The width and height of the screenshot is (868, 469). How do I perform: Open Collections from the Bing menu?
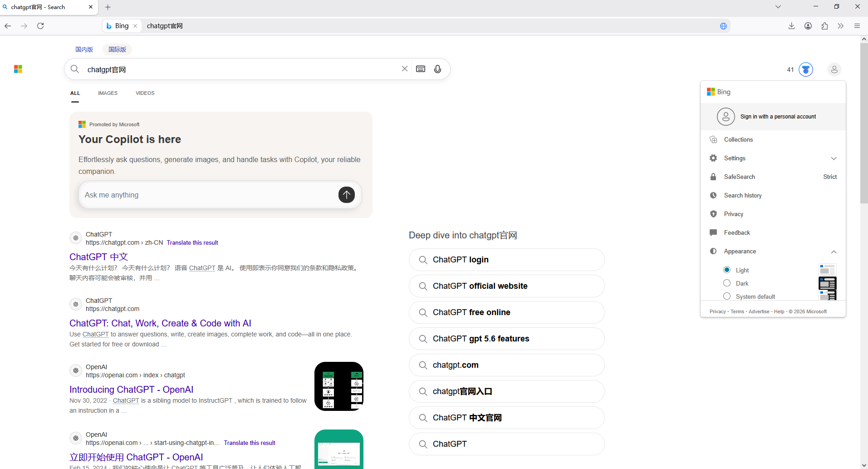pyautogui.click(x=773, y=139)
